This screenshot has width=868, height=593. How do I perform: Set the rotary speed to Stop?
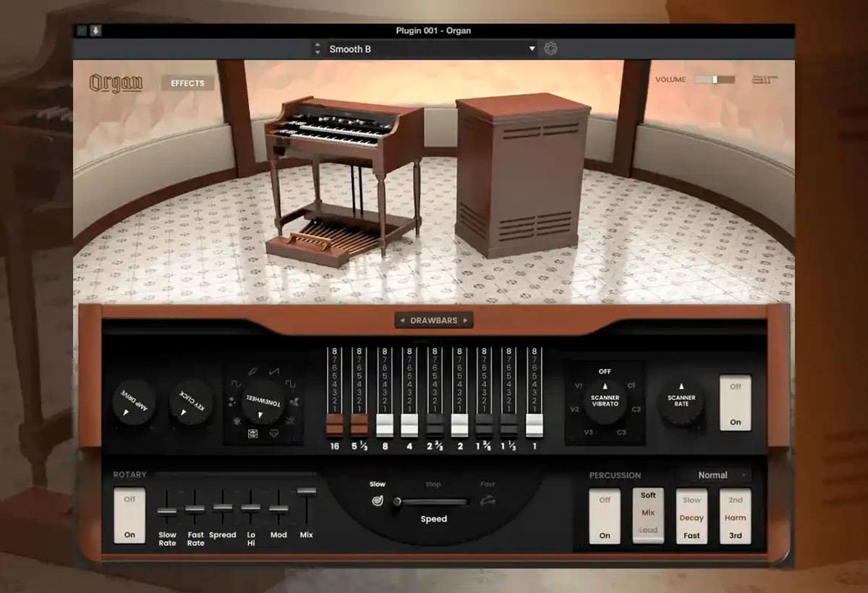[x=433, y=484]
